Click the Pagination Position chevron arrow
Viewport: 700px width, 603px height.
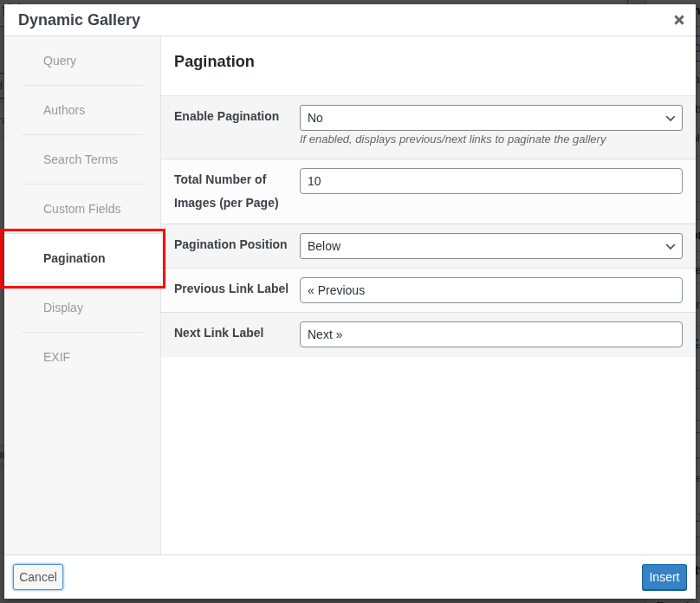[670, 246]
